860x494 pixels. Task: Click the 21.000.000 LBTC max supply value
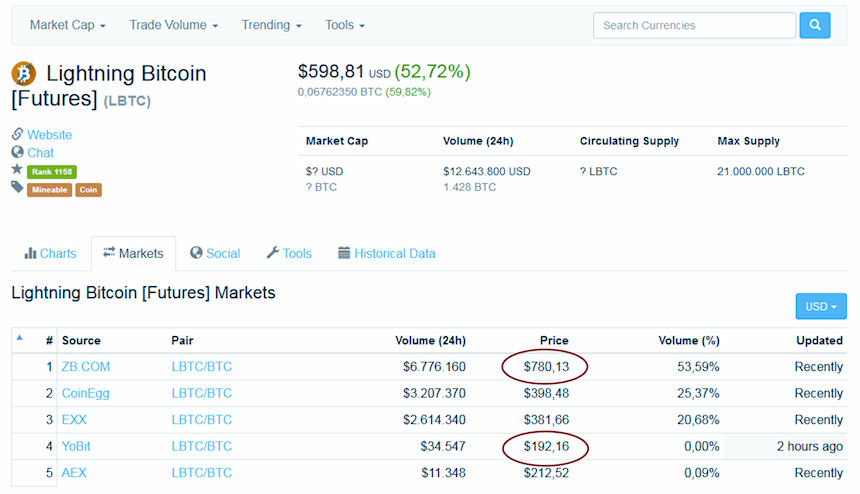pyautogui.click(x=761, y=172)
